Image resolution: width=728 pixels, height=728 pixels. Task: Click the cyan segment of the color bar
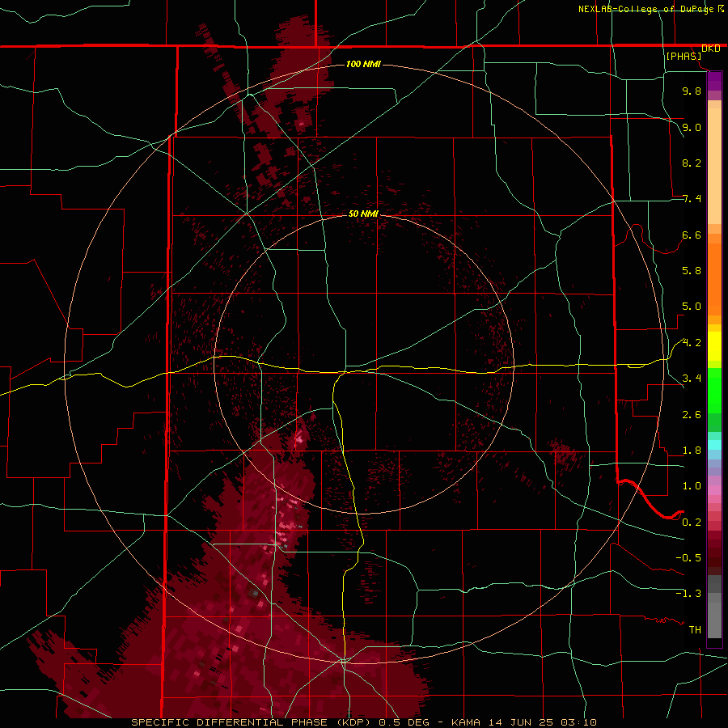(714, 445)
